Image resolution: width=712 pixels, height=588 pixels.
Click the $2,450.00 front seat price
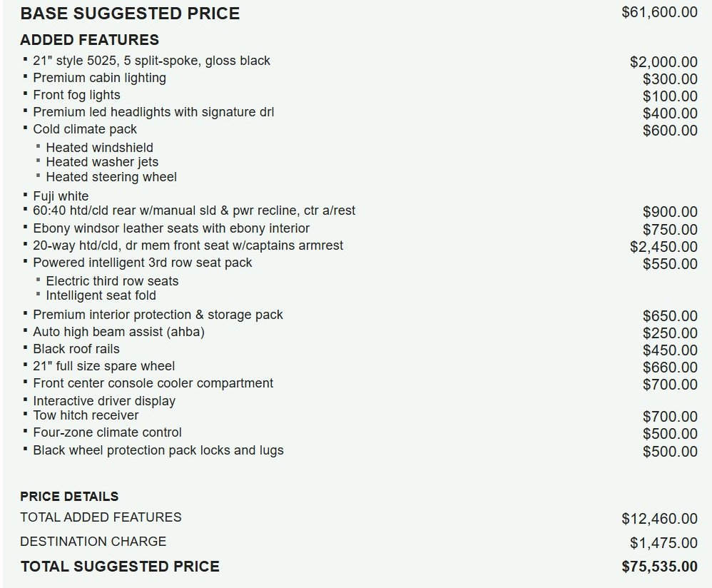tap(663, 247)
